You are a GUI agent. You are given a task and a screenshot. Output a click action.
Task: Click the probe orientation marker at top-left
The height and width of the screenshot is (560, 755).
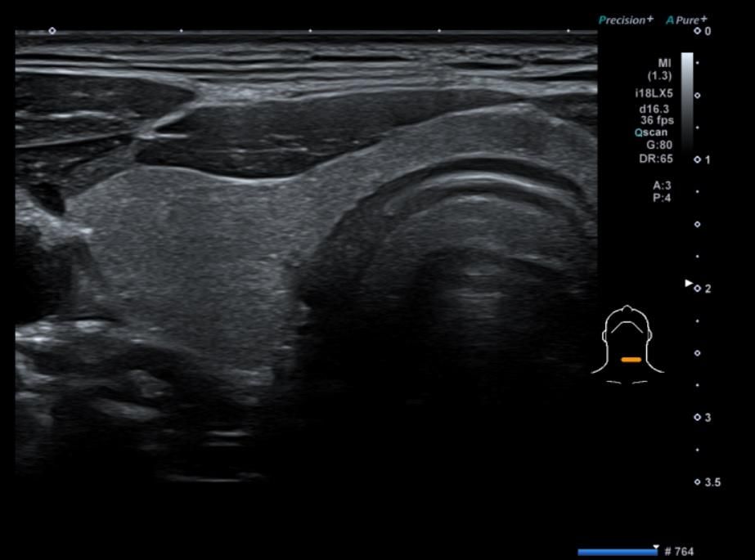[x=52, y=31]
